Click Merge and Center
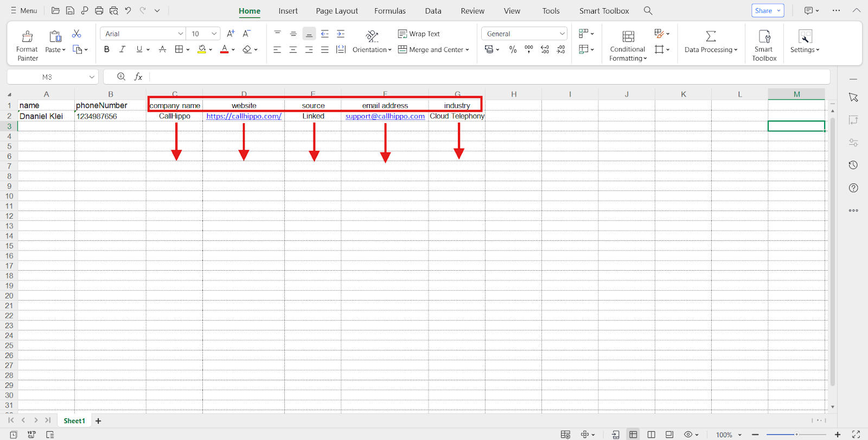 (x=433, y=49)
